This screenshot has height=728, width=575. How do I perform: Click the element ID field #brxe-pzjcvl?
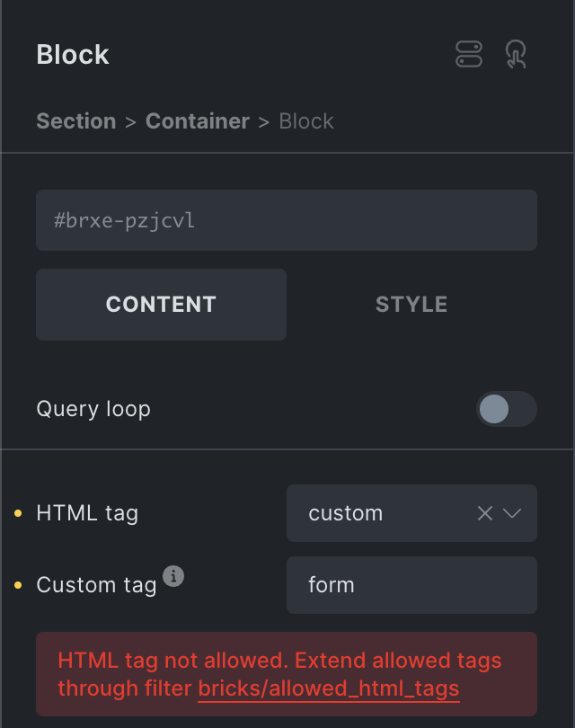coord(286,220)
